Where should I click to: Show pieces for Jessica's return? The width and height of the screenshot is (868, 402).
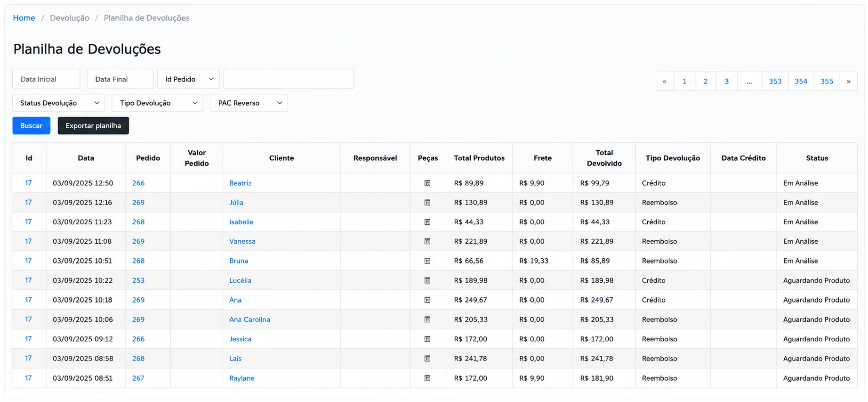point(427,339)
